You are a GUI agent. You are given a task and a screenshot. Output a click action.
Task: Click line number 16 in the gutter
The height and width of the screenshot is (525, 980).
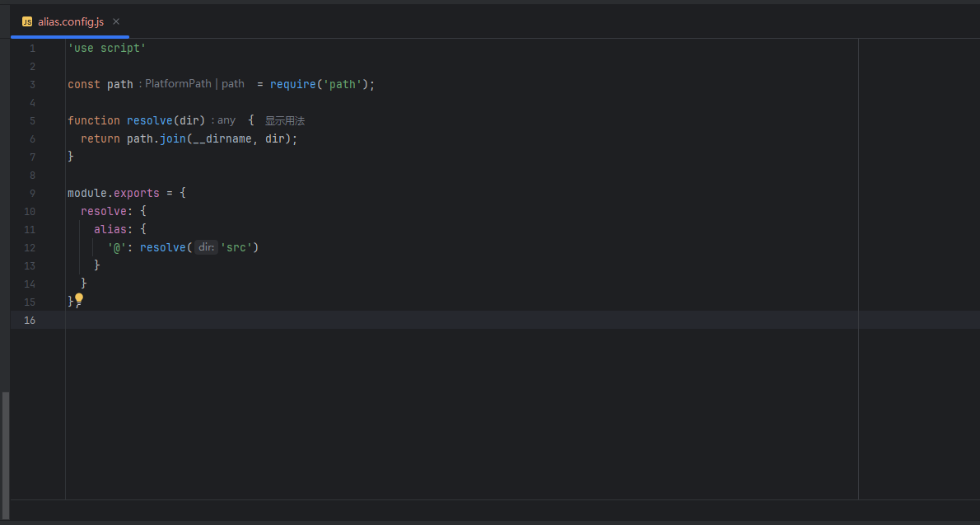point(30,321)
